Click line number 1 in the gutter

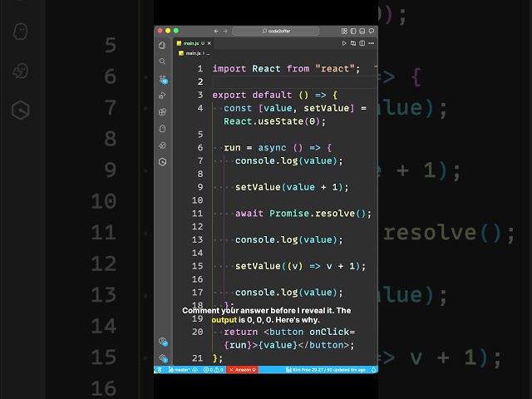tap(200, 69)
